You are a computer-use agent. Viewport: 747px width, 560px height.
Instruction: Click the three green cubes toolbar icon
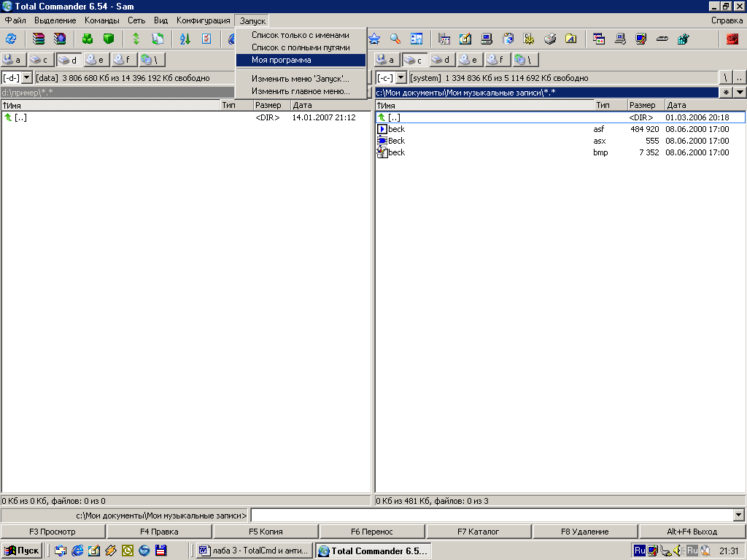pyautogui.click(x=88, y=39)
